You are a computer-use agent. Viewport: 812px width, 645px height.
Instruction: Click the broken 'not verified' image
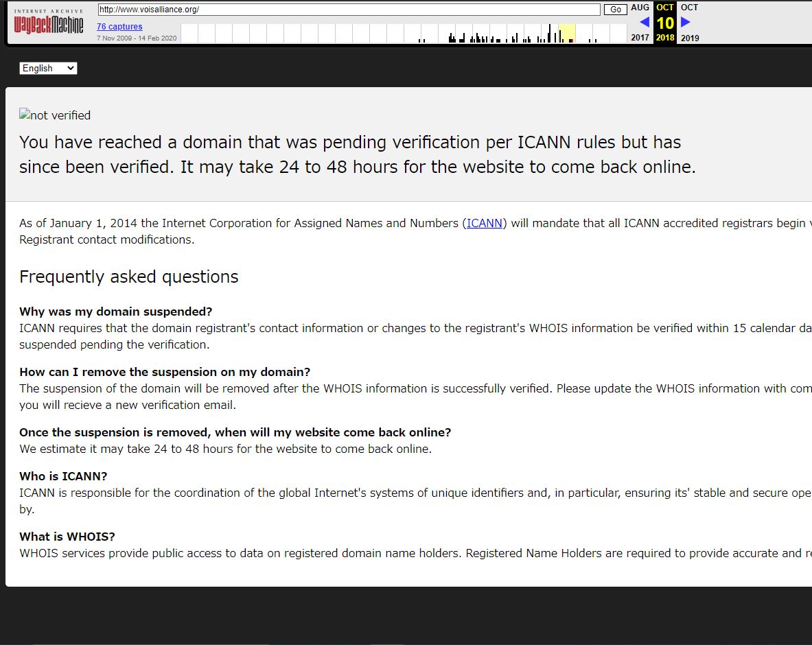click(x=55, y=115)
